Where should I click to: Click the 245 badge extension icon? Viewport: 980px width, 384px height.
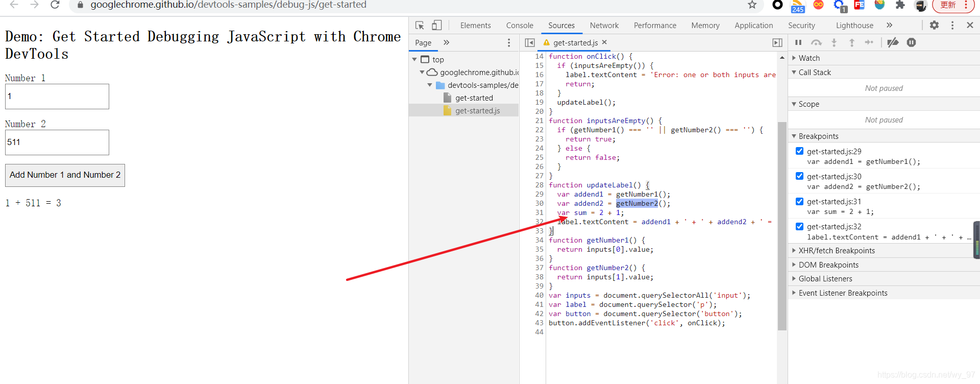[798, 6]
